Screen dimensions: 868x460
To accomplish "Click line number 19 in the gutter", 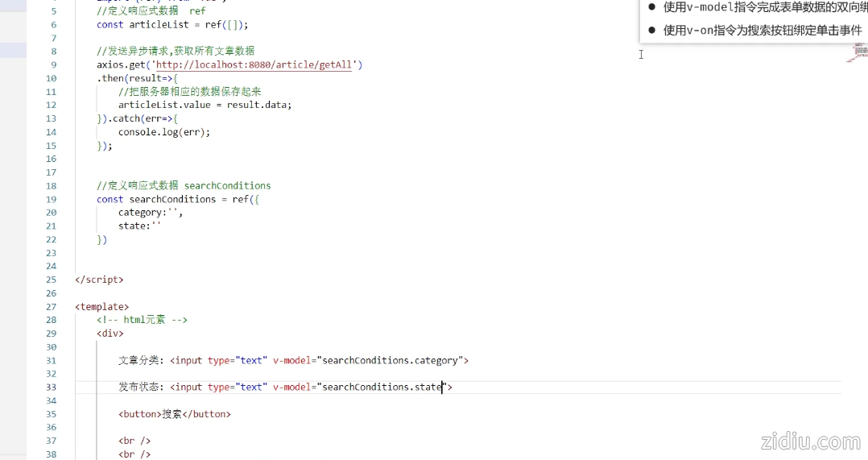I will click(x=52, y=199).
